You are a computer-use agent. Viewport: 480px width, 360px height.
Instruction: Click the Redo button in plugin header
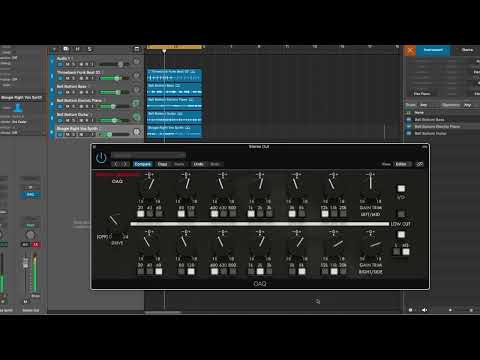click(215, 164)
